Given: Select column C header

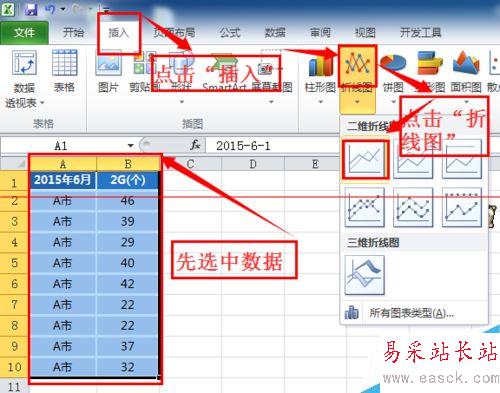Looking at the screenshot, I should [x=191, y=164].
